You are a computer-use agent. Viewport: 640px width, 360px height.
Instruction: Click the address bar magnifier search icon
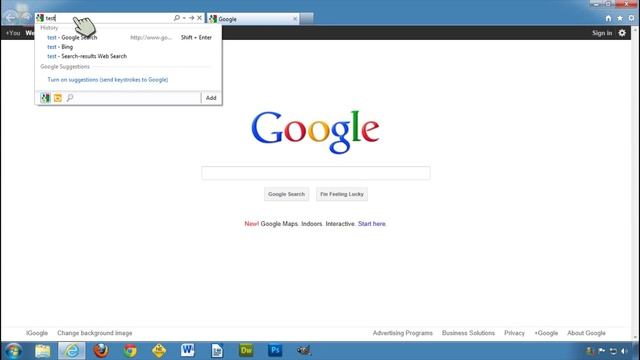[176, 18]
